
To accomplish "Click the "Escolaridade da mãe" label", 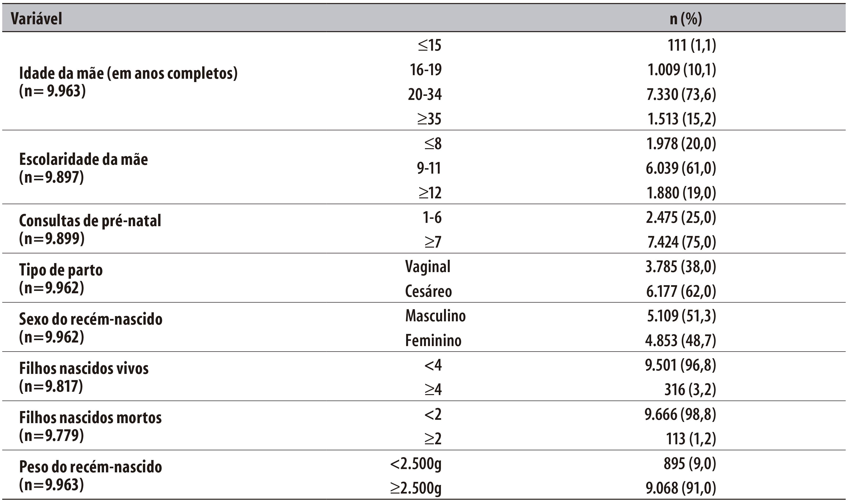I will tap(83, 168).
